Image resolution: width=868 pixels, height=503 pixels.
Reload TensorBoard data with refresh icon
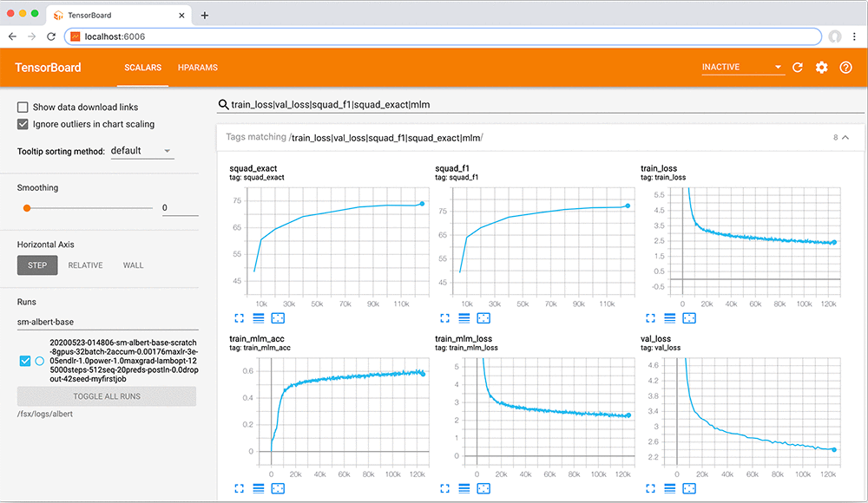point(798,68)
